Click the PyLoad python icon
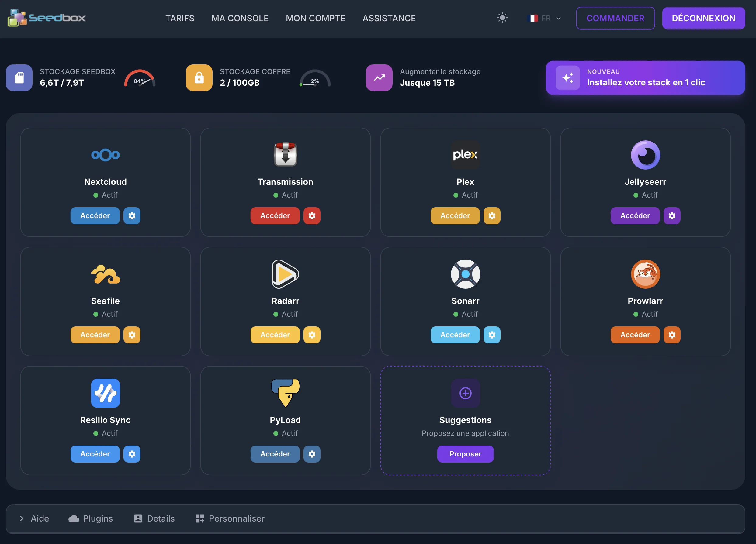Image resolution: width=756 pixels, height=544 pixels. tap(285, 393)
